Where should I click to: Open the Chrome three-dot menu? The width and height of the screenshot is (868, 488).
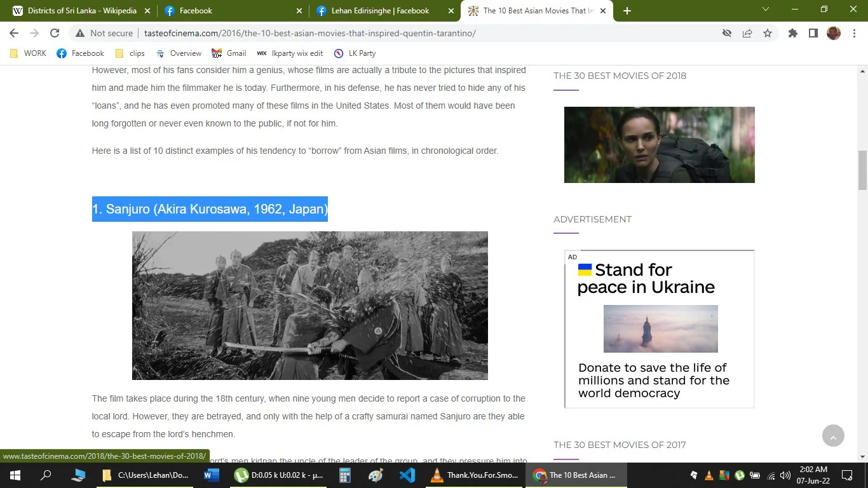pyautogui.click(x=853, y=33)
